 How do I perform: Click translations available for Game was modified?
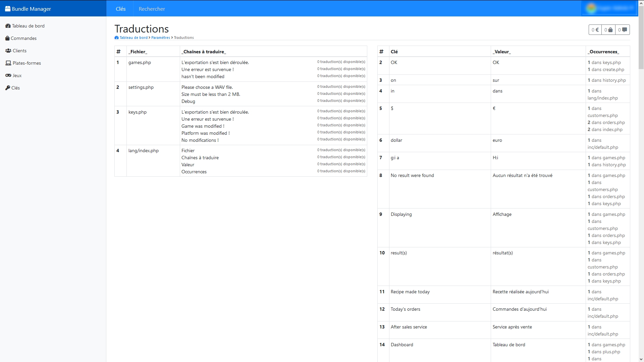click(341, 125)
